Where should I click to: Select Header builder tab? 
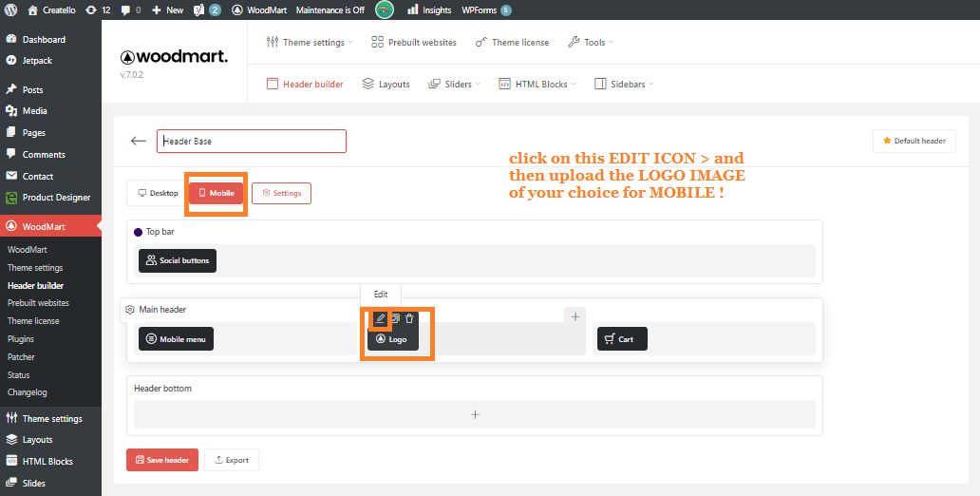tap(305, 84)
